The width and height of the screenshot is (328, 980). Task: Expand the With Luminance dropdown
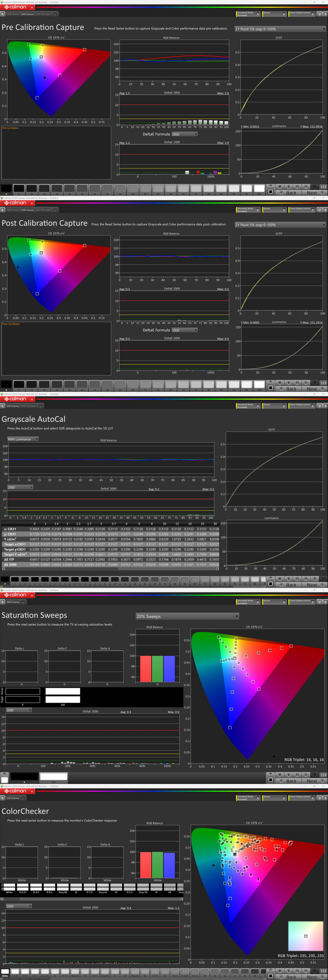[22, 439]
